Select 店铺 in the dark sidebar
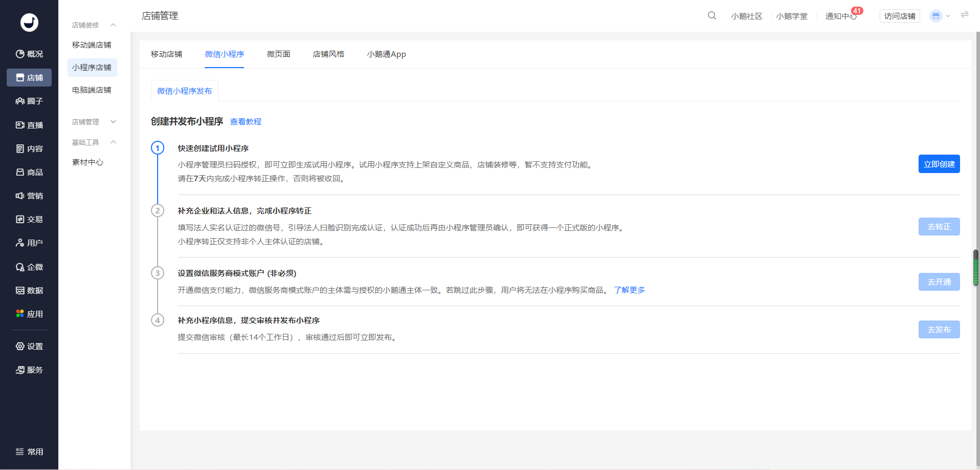 click(x=29, y=77)
